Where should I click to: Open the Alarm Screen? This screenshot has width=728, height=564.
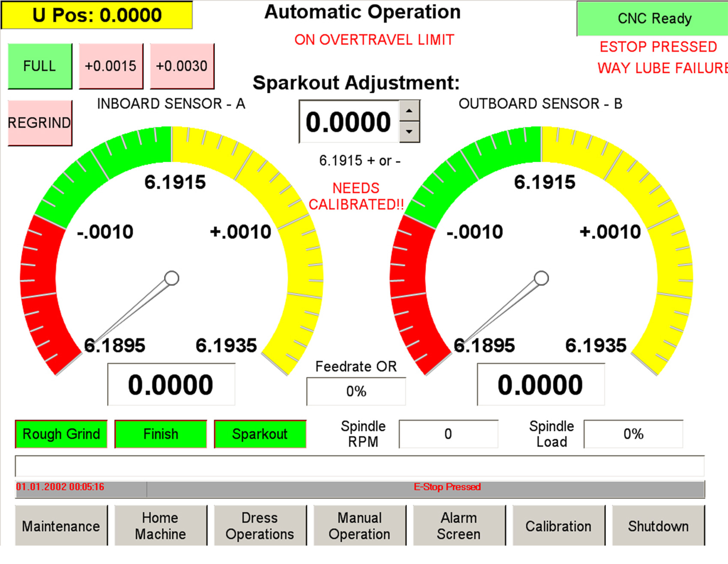pyautogui.click(x=459, y=525)
